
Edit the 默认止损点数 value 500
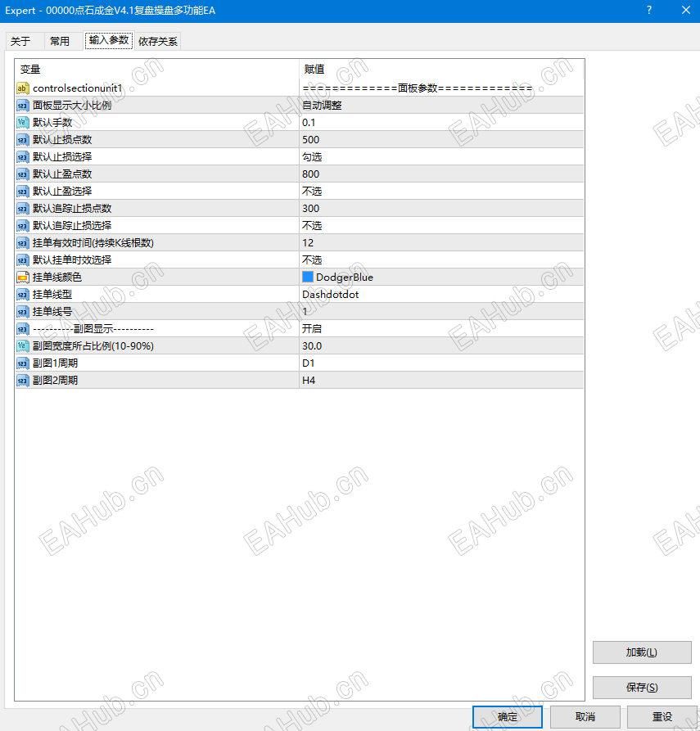pos(441,140)
